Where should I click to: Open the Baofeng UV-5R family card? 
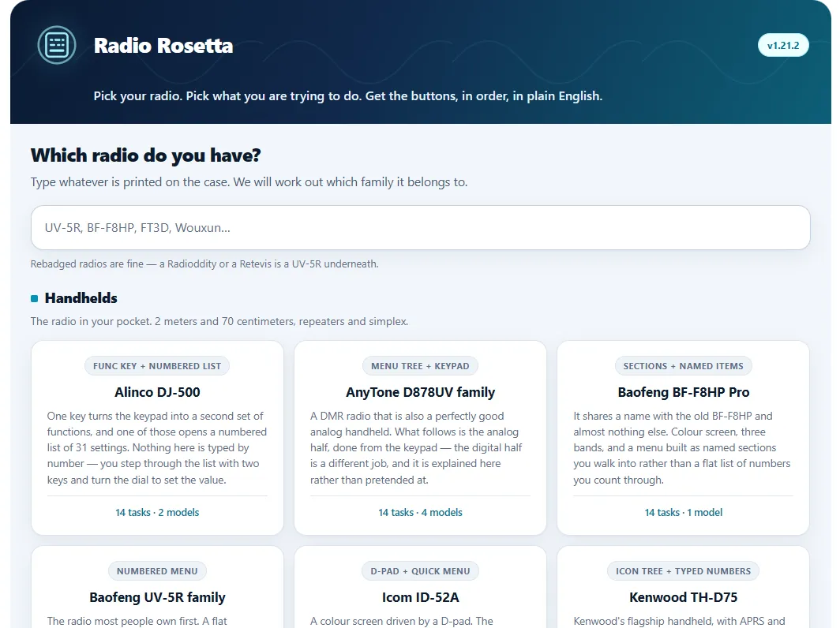158,587
